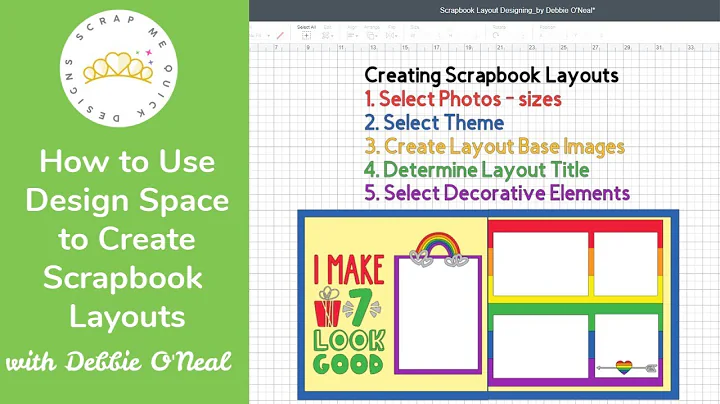Click the '1. Select Photos - sizes' text

463,99
